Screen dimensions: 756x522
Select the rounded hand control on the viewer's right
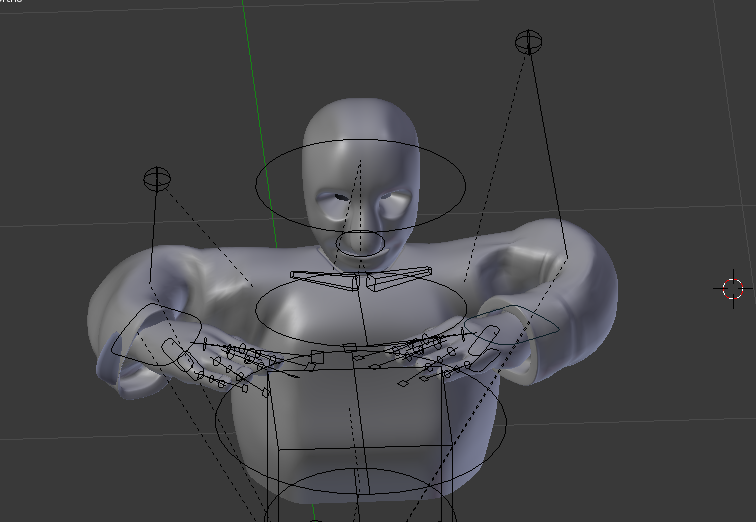coord(512,325)
